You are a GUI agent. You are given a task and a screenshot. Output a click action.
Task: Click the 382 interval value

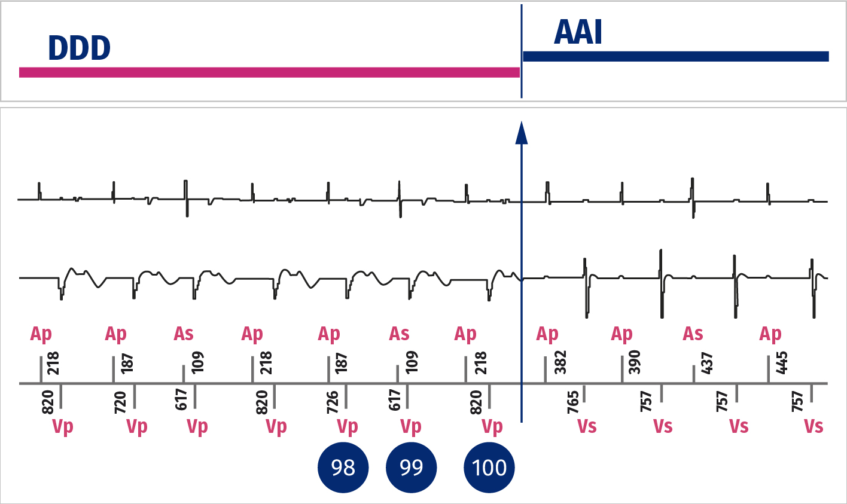tap(560, 363)
